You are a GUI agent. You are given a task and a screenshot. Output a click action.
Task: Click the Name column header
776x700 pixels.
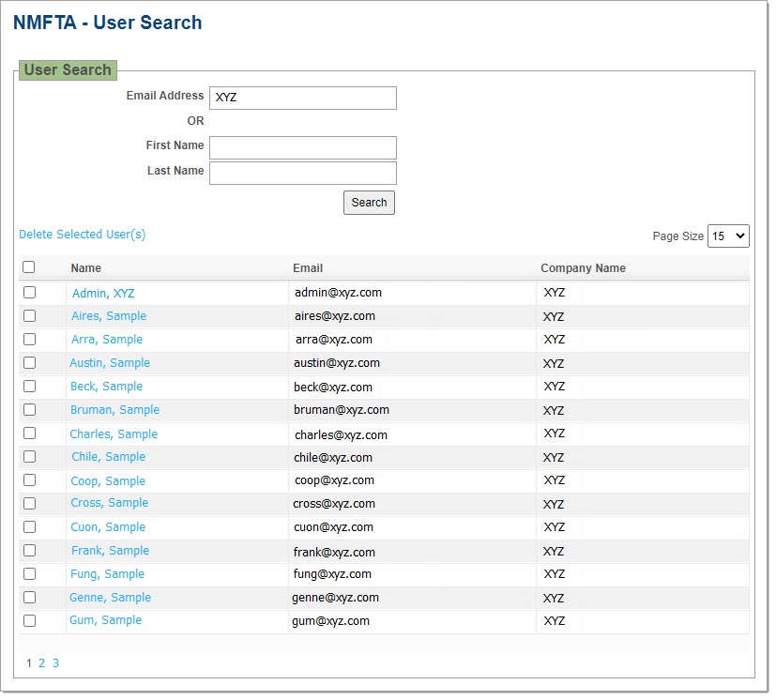tap(86, 268)
